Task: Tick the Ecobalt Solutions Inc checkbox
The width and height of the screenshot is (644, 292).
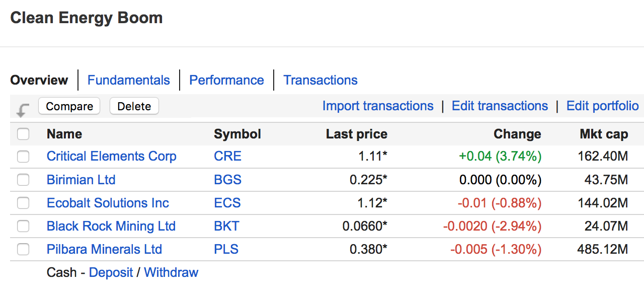Action: pyautogui.click(x=23, y=203)
